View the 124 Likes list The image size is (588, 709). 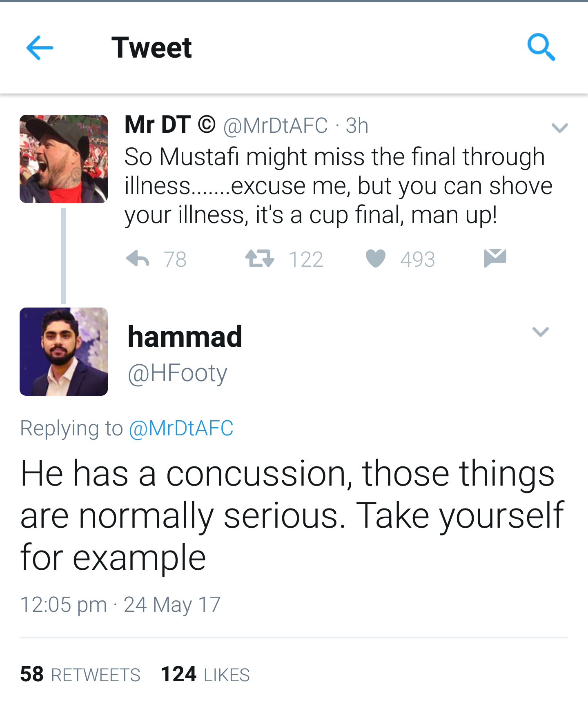coord(205,674)
